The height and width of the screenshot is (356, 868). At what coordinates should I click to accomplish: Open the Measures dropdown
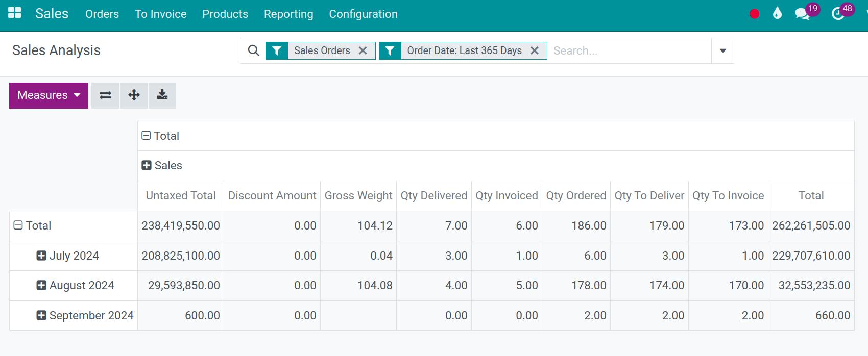tap(49, 95)
